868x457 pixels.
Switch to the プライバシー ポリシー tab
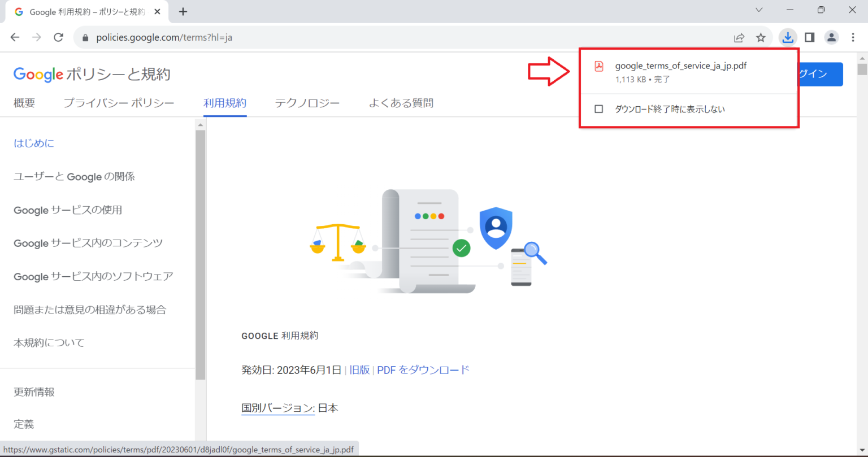point(119,103)
